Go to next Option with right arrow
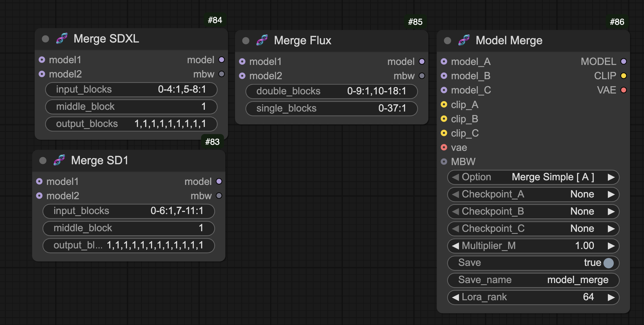 coord(611,177)
